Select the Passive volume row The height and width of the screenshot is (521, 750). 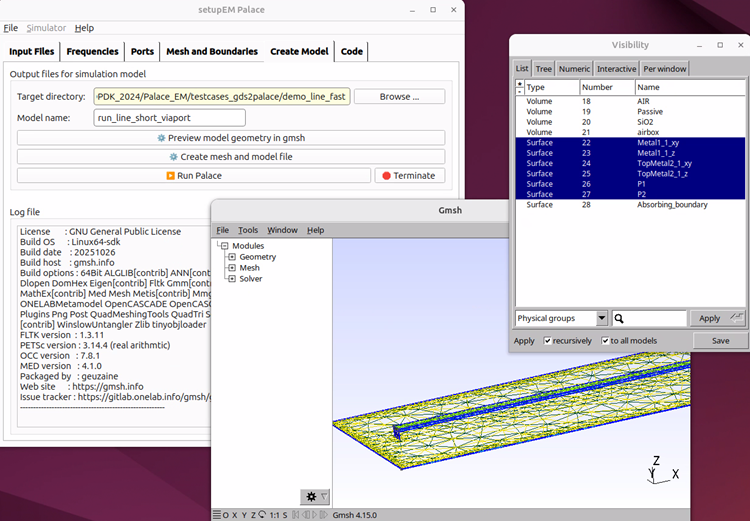click(x=630, y=111)
